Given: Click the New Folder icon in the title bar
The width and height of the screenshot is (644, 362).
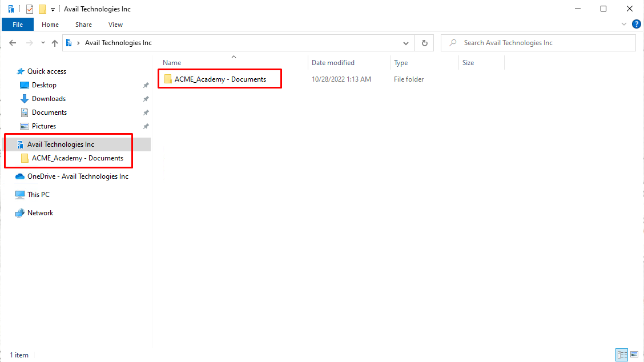Looking at the screenshot, I should pos(42,9).
